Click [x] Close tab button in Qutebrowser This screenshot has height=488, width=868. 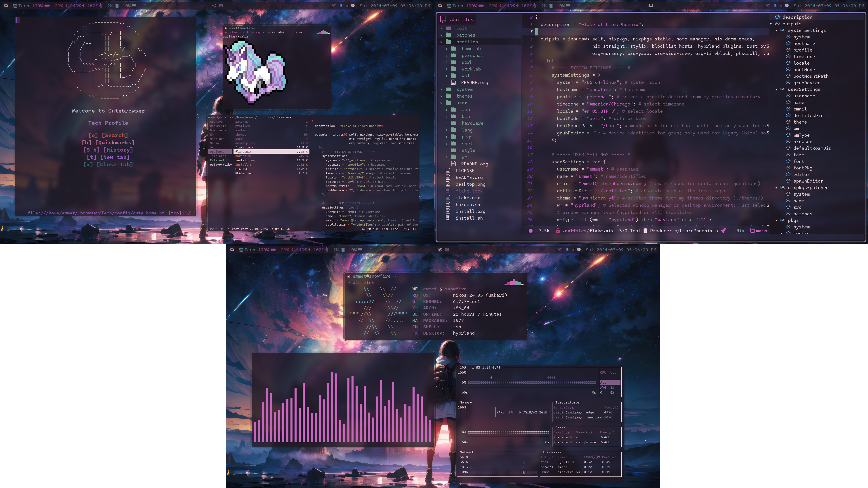108,165
